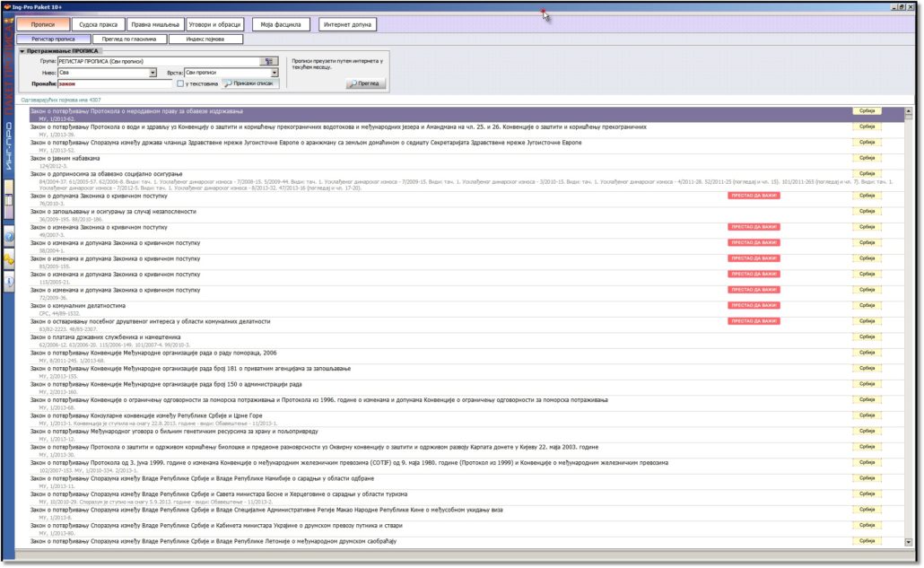Screen dimensions: 924x568
Task: Select 'Закон о потврђивању Протокола о меродавном праву' row
Action: click(466, 114)
